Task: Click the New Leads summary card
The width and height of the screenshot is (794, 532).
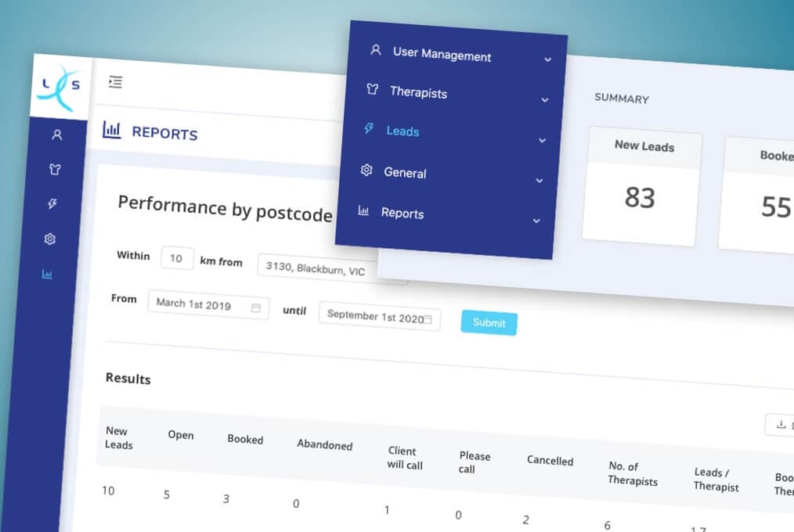Action: click(641, 185)
